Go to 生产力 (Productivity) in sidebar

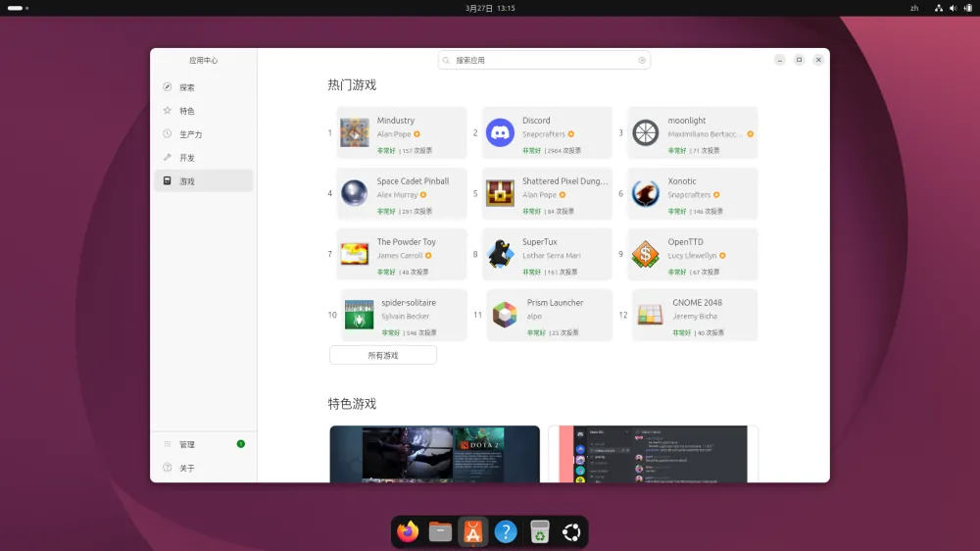click(204, 134)
